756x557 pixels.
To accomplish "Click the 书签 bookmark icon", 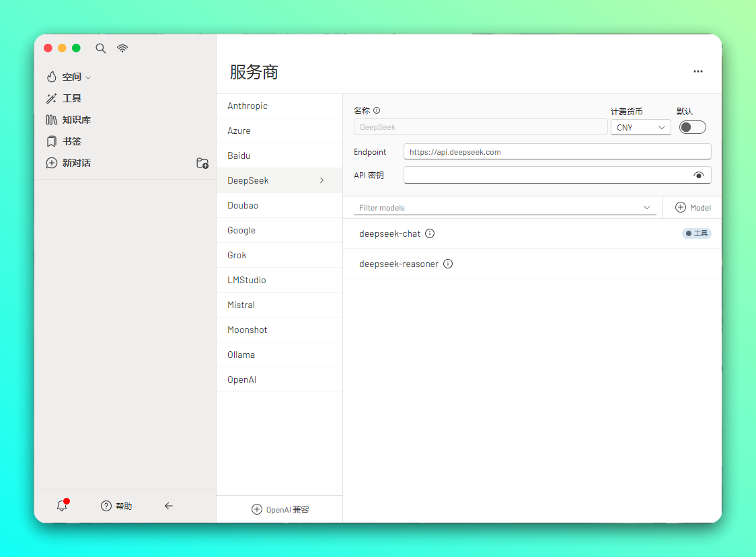I will (x=52, y=141).
